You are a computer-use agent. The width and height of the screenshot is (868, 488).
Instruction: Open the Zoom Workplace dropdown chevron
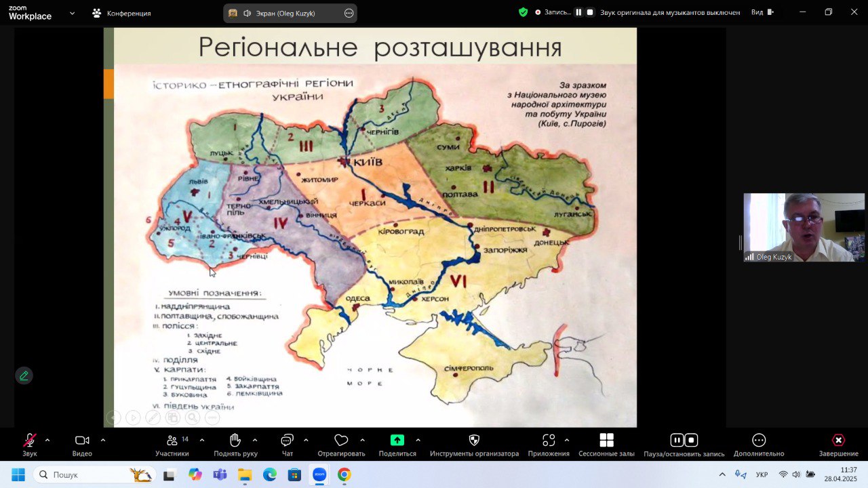(x=72, y=13)
